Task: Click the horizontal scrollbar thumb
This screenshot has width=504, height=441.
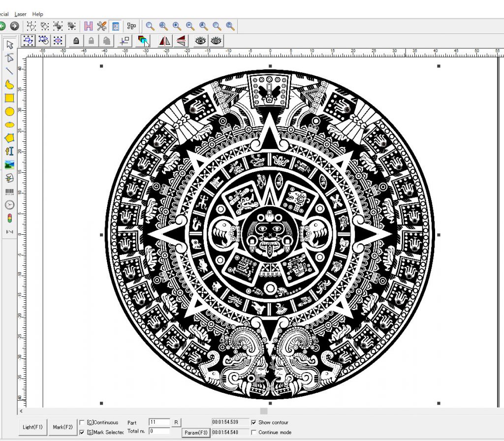Action: [264, 411]
